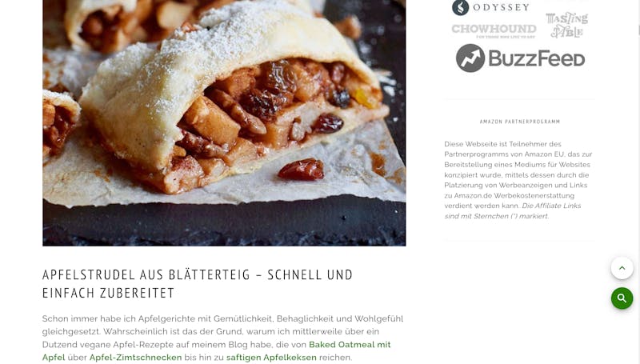Click the Odyssey logo

(490, 7)
